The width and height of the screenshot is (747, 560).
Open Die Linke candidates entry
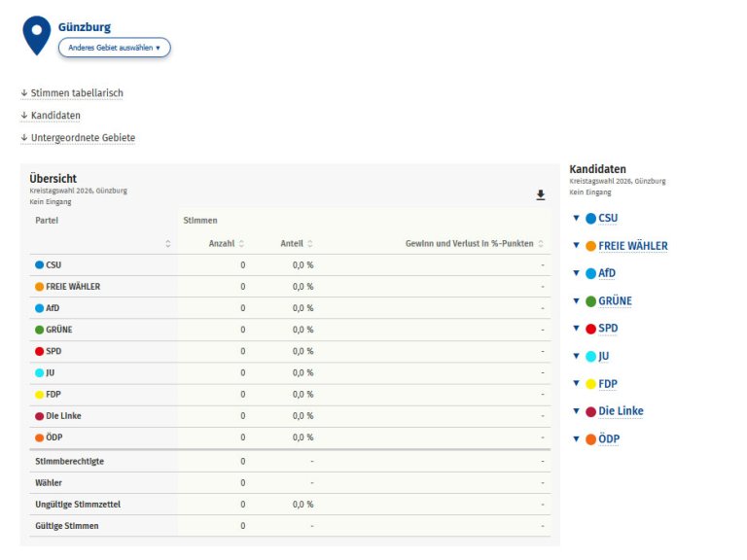pos(620,411)
